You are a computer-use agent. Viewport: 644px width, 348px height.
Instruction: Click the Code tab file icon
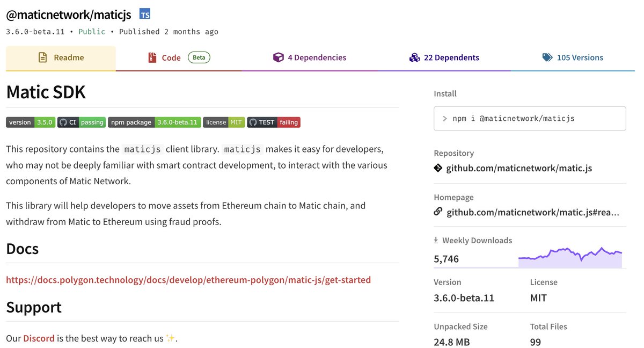152,57
